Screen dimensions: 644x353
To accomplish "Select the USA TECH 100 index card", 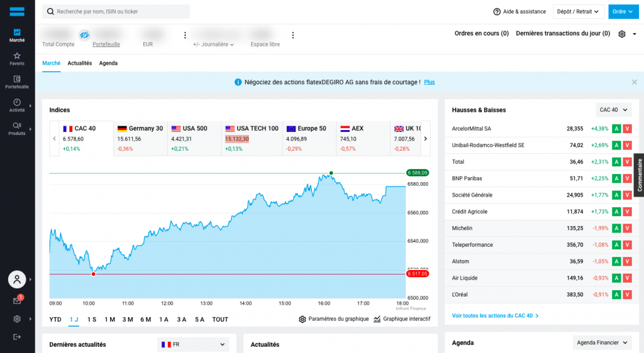I will pos(252,138).
